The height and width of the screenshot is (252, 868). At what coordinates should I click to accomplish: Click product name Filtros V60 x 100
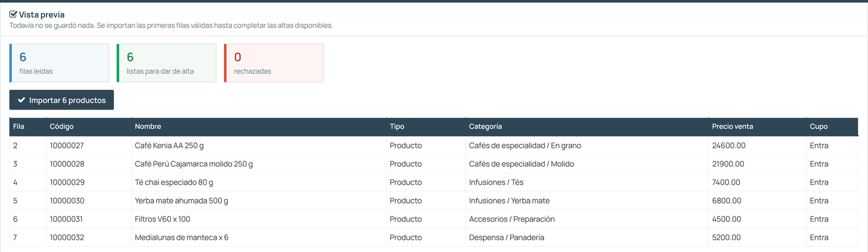point(163,219)
